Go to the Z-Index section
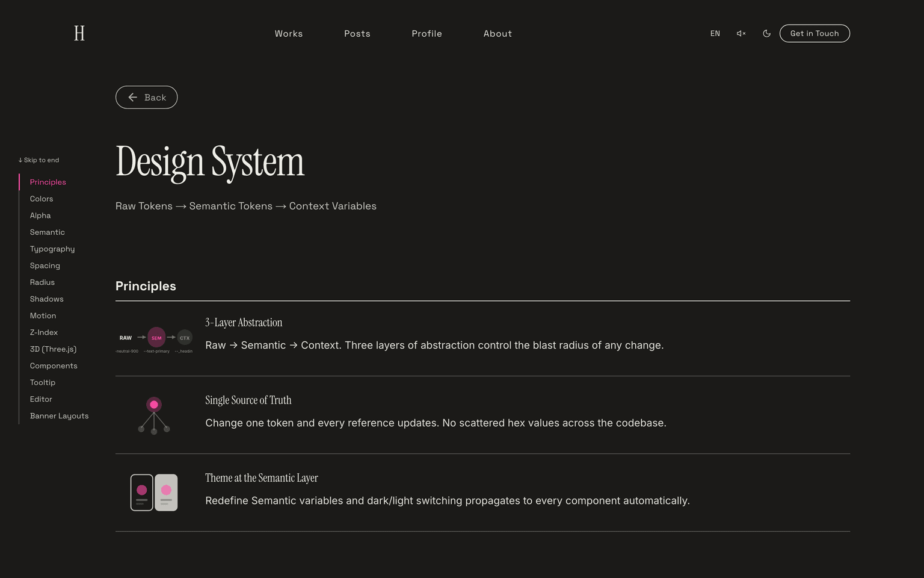The image size is (924, 578). 44,332
